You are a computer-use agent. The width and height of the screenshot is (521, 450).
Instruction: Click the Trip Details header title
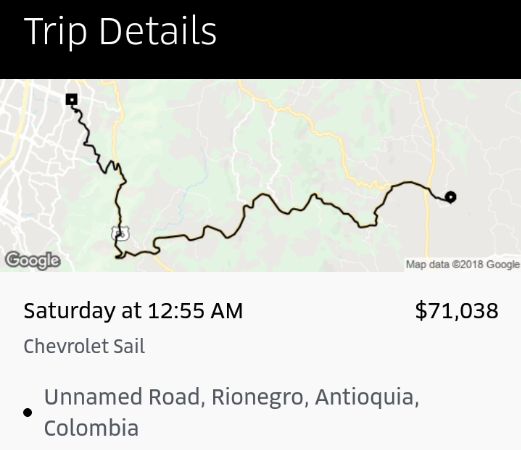[x=120, y=31]
